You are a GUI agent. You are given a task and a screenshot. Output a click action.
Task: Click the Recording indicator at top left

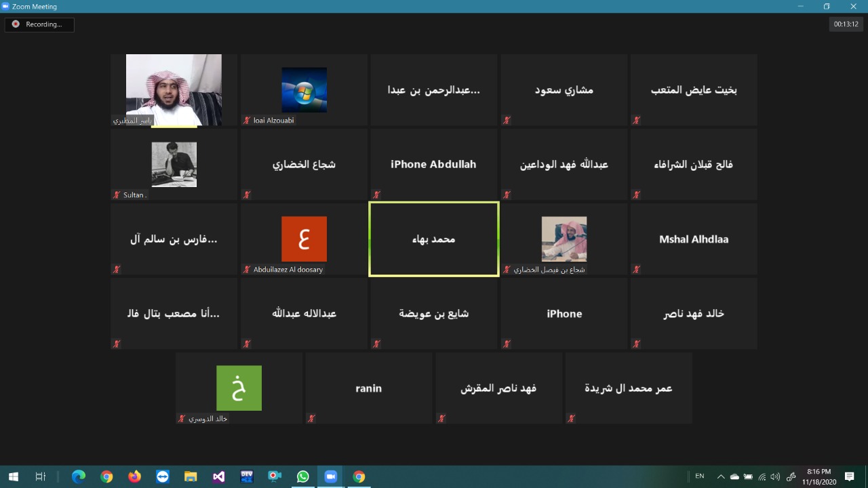tap(39, 24)
